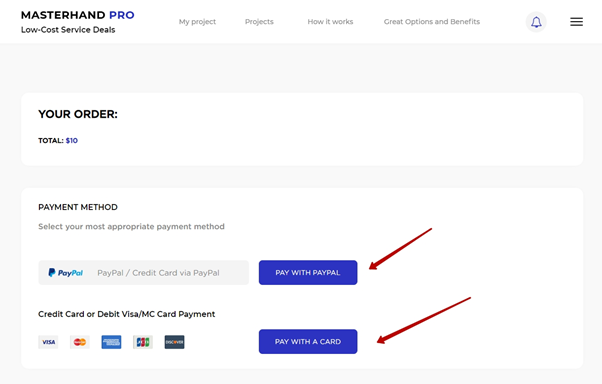Click the Credit Card or Debit Visa/MC label

[127, 314]
